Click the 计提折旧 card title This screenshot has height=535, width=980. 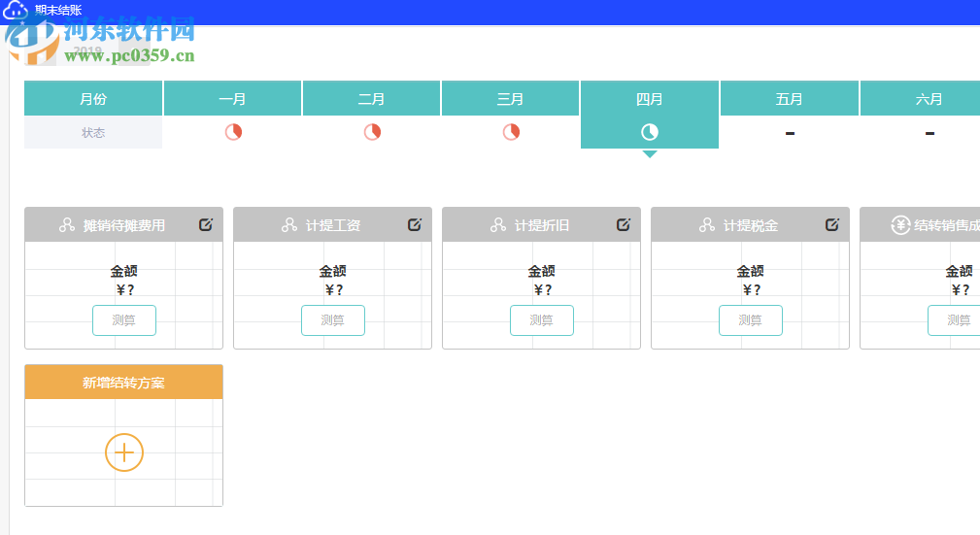point(541,225)
